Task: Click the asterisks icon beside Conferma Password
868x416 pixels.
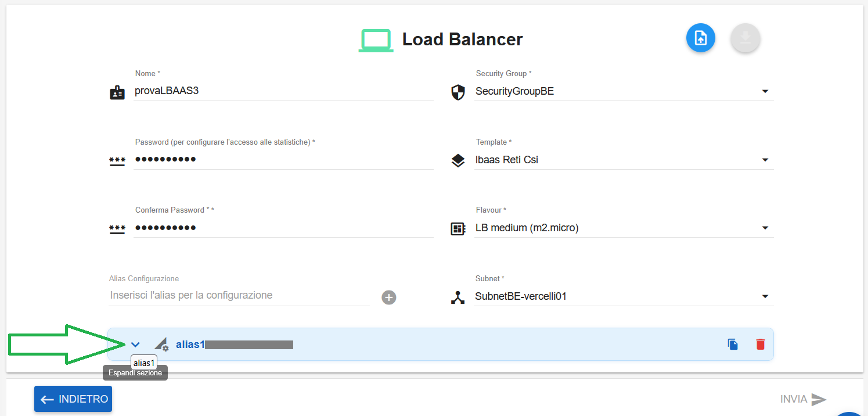Action: [117, 229]
